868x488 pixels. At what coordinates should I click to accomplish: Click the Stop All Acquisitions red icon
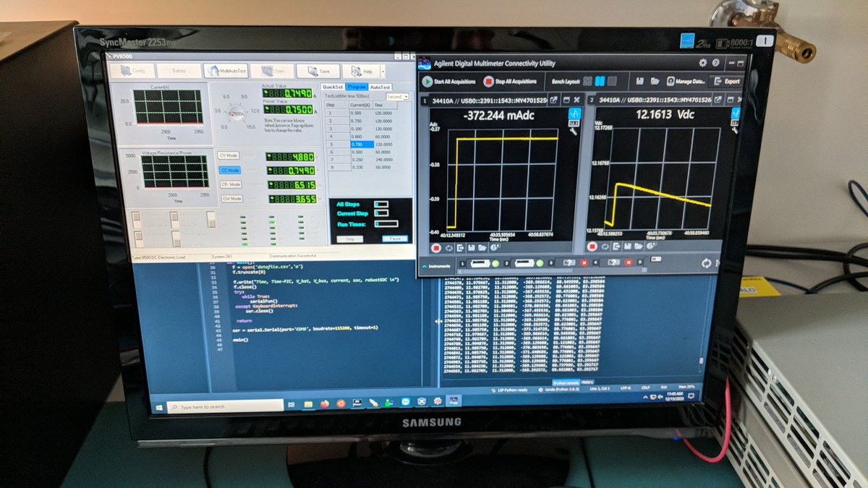point(489,82)
